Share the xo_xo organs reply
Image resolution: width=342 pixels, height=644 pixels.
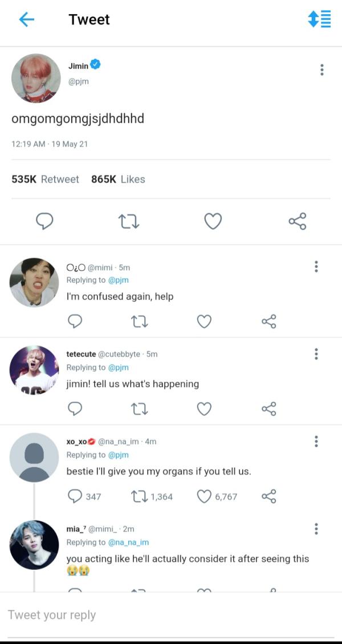click(269, 496)
